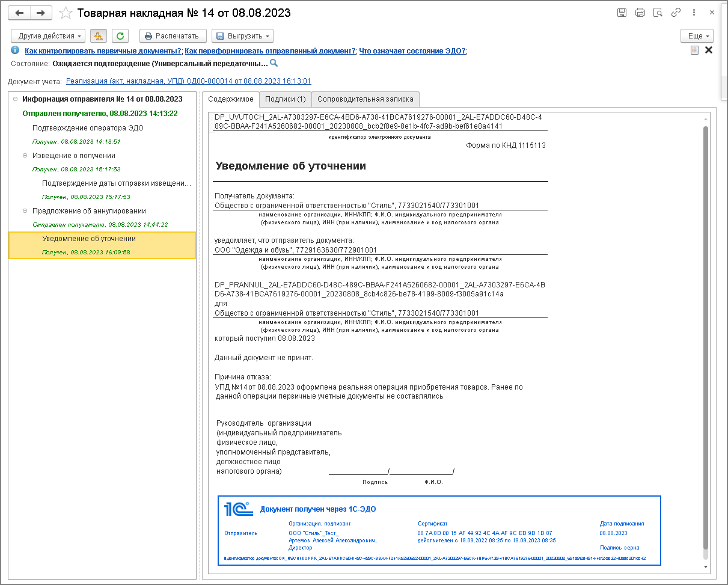Click text который поступил 08.08.2023
Image resolution: width=728 pixels, height=585 pixels.
click(x=265, y=338)
